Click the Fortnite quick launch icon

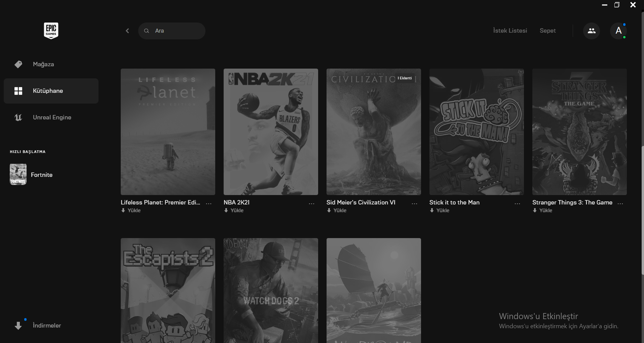click(x=18, y=175)
